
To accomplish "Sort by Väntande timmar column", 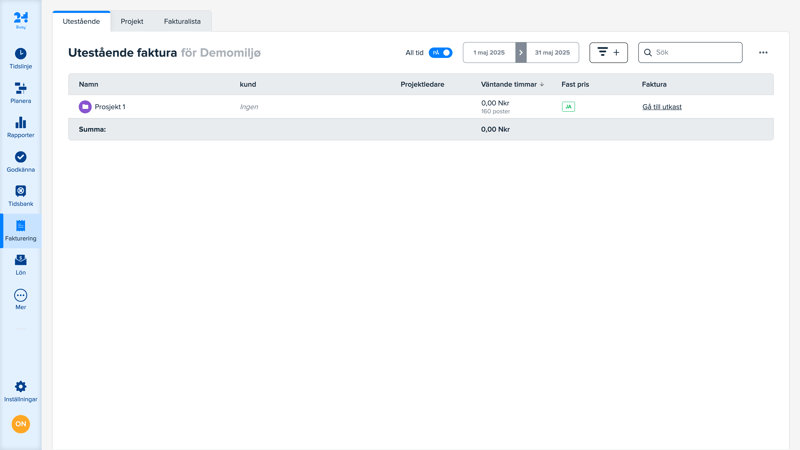I will coord(512,84).
